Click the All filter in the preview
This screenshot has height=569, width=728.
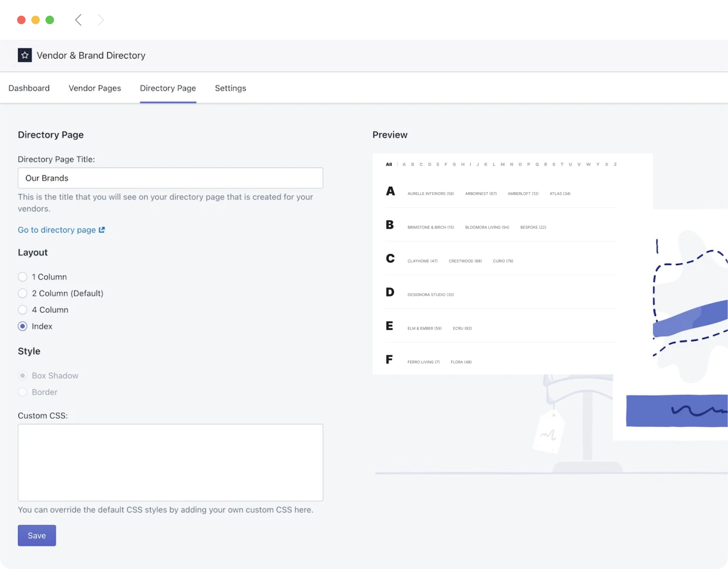click(389, 164)
